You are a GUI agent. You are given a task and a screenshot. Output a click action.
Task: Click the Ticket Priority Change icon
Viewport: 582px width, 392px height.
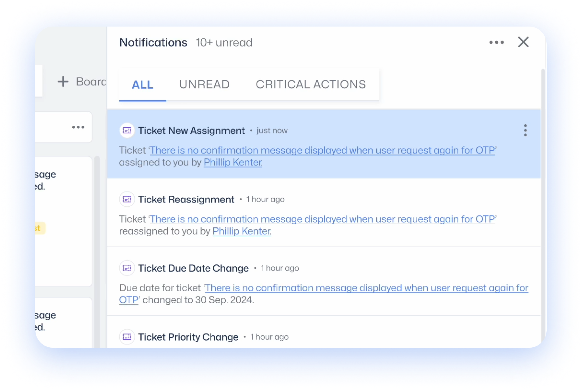[x=127, y=337]
